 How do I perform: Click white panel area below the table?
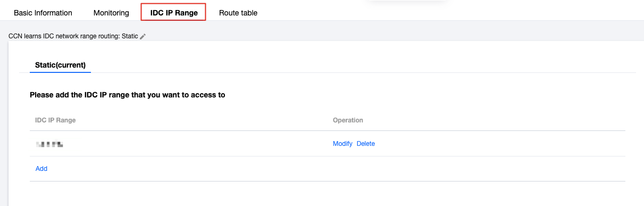(x=328, y=194)
